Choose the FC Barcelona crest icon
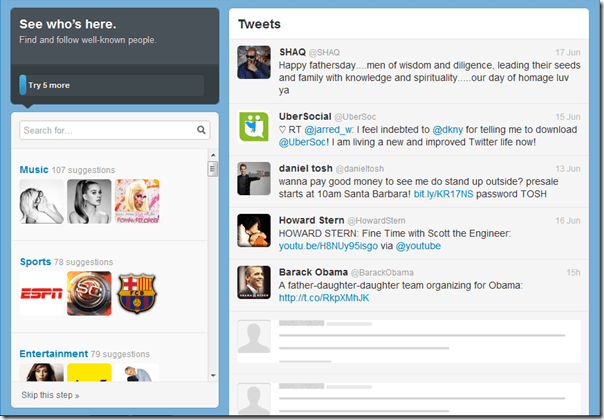 pyautogui.click(x=137, y=293)
